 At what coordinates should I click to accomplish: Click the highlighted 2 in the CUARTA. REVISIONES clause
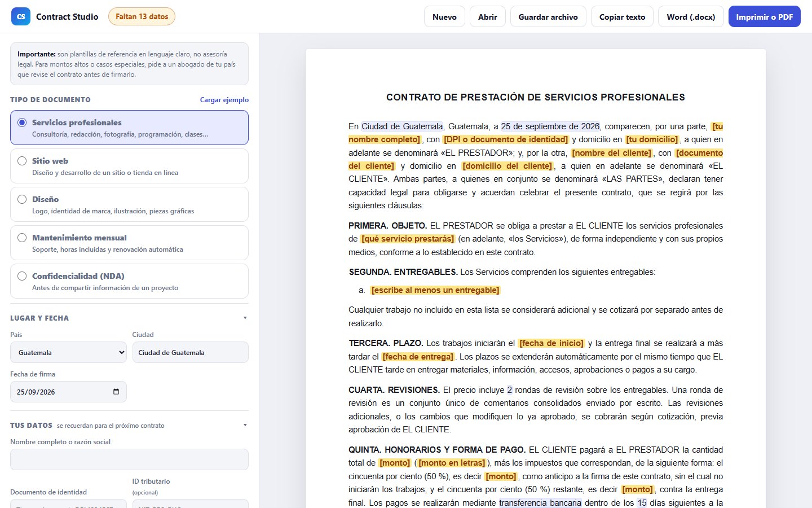click(510, 390)
